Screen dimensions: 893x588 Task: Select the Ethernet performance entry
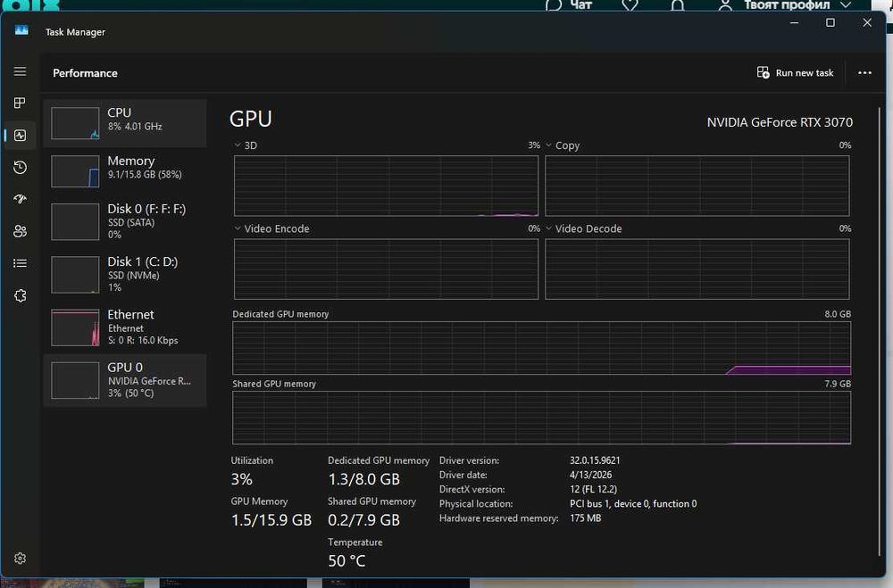(x=125, y=327)
